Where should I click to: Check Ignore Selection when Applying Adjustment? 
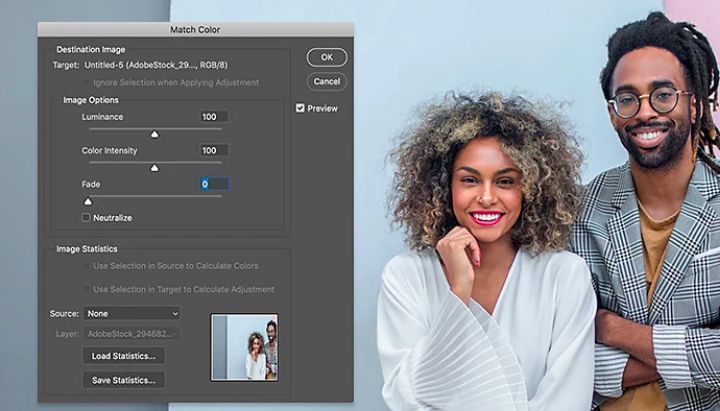click(x=86, y=83)
